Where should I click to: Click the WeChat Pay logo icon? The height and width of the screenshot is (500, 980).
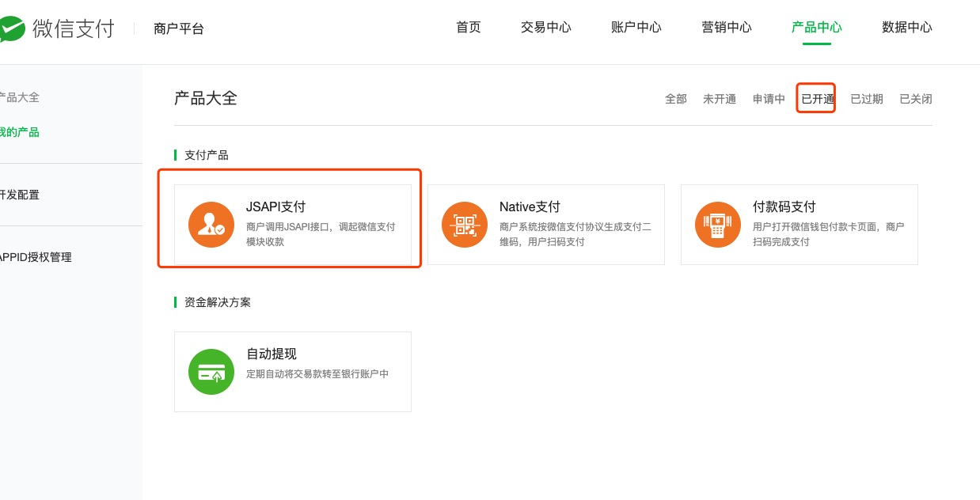(x=11, y=29)
